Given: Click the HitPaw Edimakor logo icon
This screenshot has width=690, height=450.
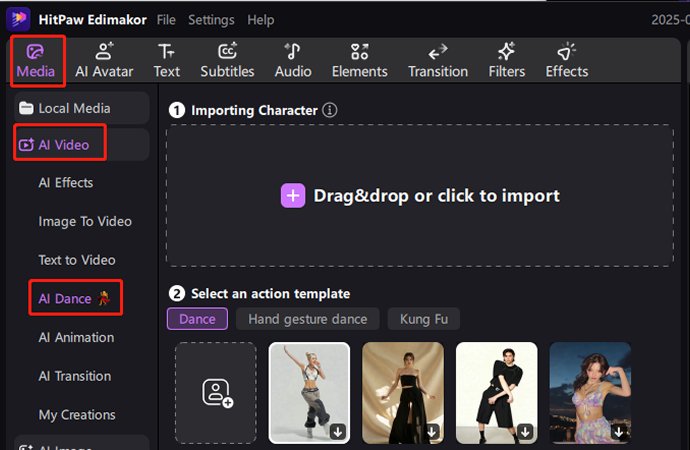Looking at the screenshot, I should point(18,19).
